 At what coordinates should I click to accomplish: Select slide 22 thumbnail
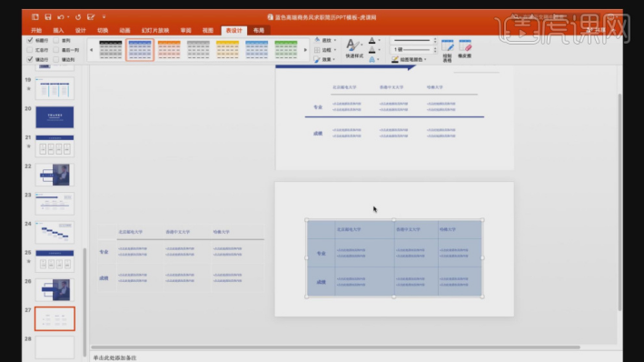tap(54, 175)
